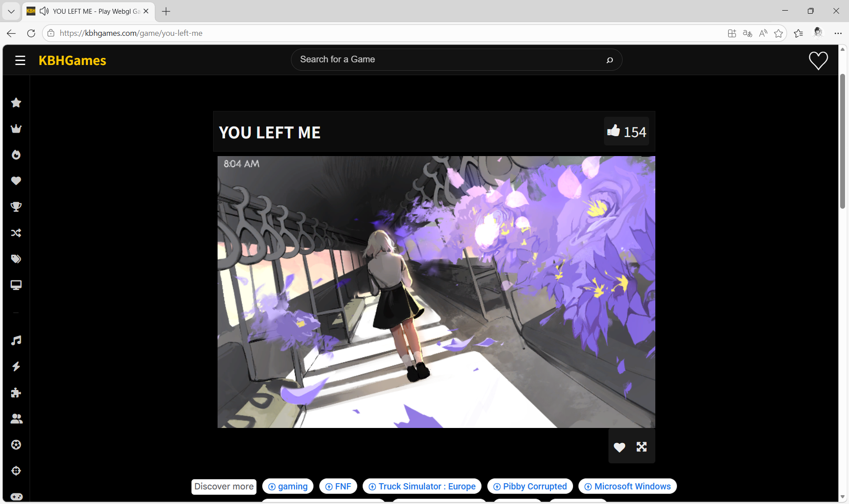Open the tags sidebar icon
The image size is (849, 504).
click(x=16, y=259)
